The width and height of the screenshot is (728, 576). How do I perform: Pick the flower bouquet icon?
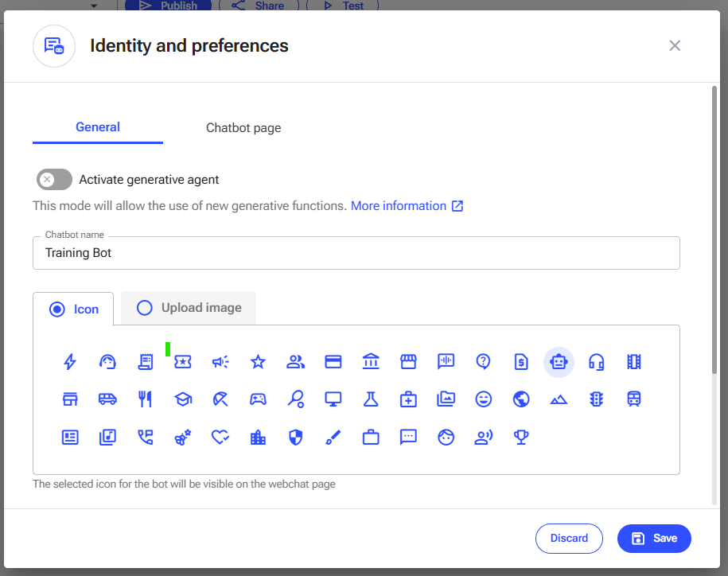pos(183,438)
